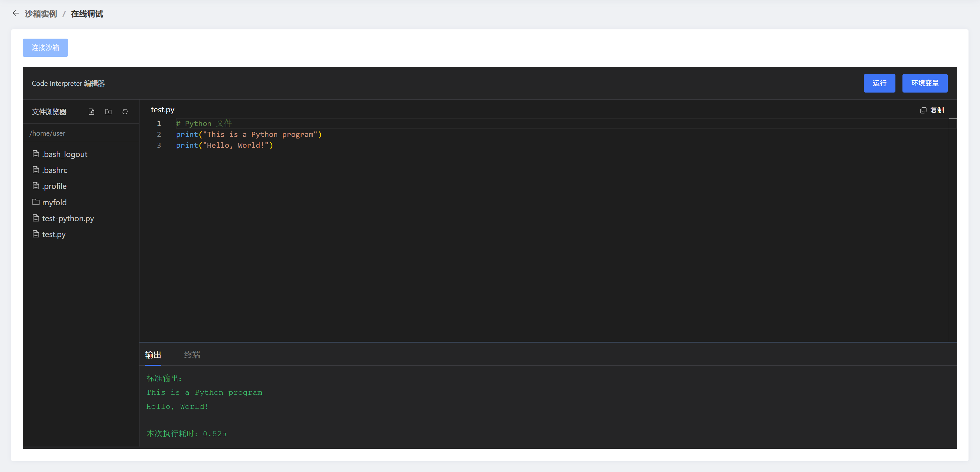Click the 运行 button
Screen dimensions: 980x472
(879, 83)
